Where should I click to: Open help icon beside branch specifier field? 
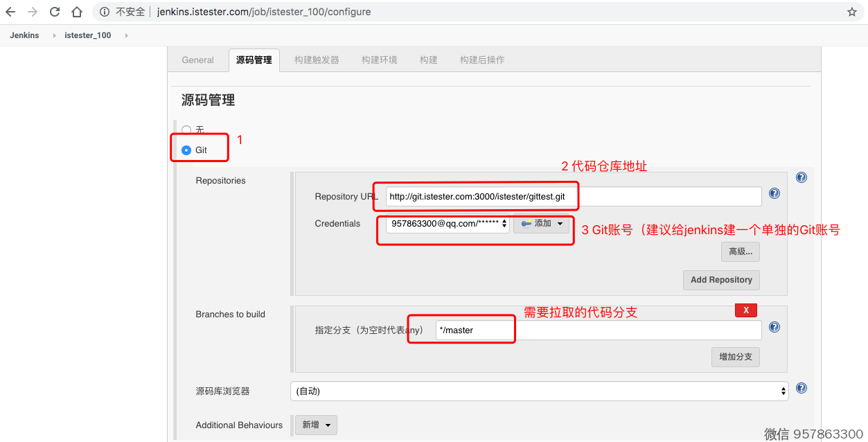tap(774, 327)
